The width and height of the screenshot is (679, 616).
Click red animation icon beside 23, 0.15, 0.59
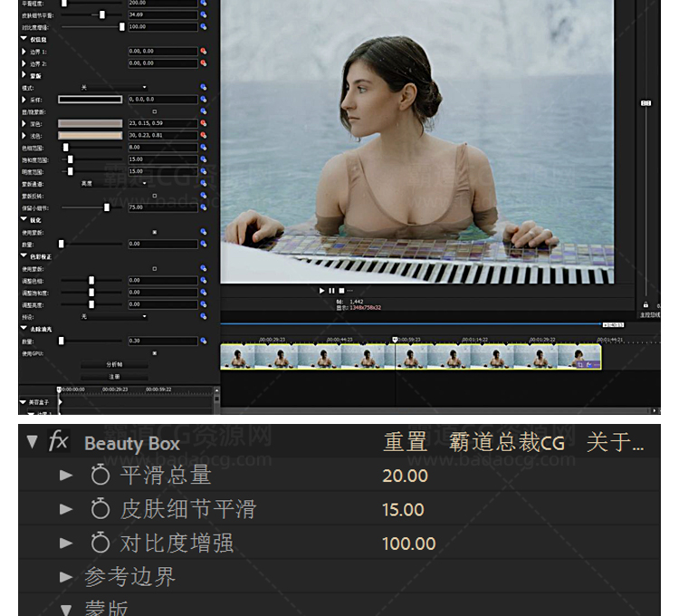tap(203, 123)
